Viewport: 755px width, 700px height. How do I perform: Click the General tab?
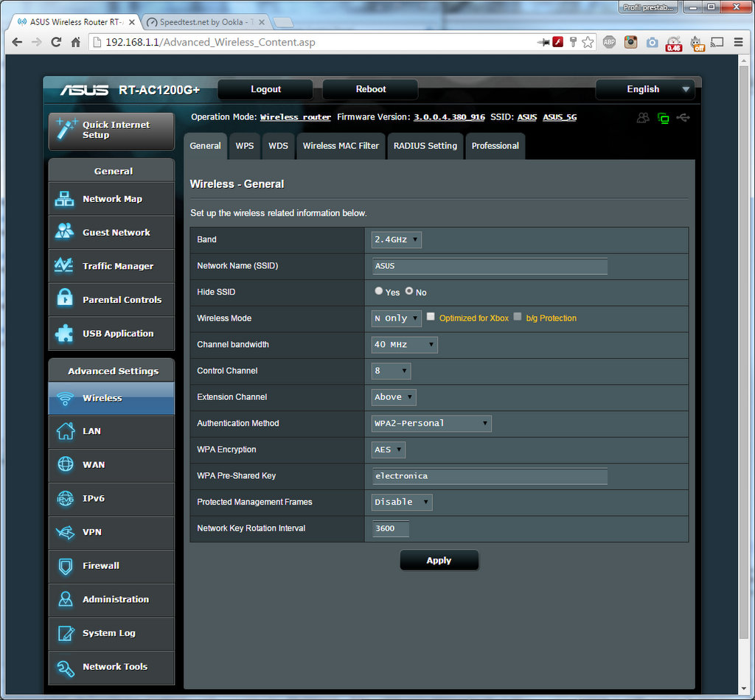[x=205, y=146]
